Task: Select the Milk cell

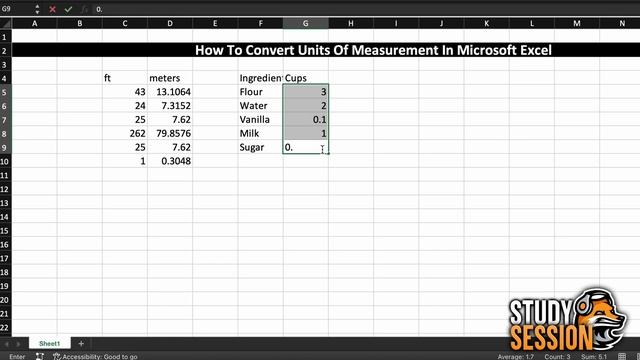Action: (260, 133)
